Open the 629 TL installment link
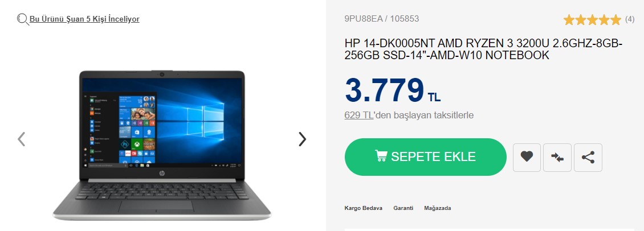This screenshot has height=231, width=644. (358, 115)
